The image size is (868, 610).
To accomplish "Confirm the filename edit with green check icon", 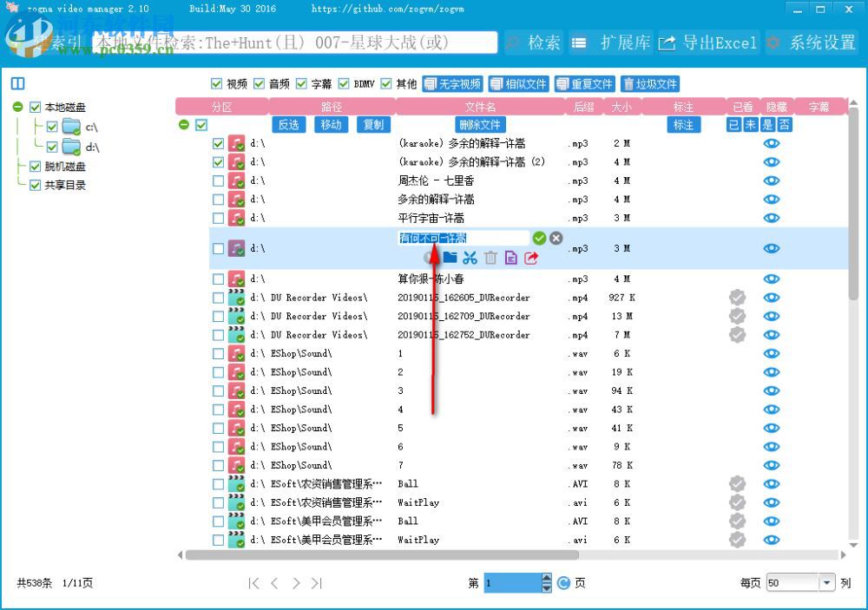I will click(x=540, y=238).
